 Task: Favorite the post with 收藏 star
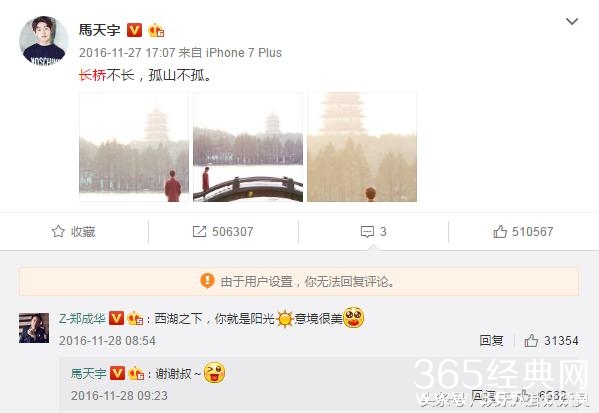(x=73, y=232)
